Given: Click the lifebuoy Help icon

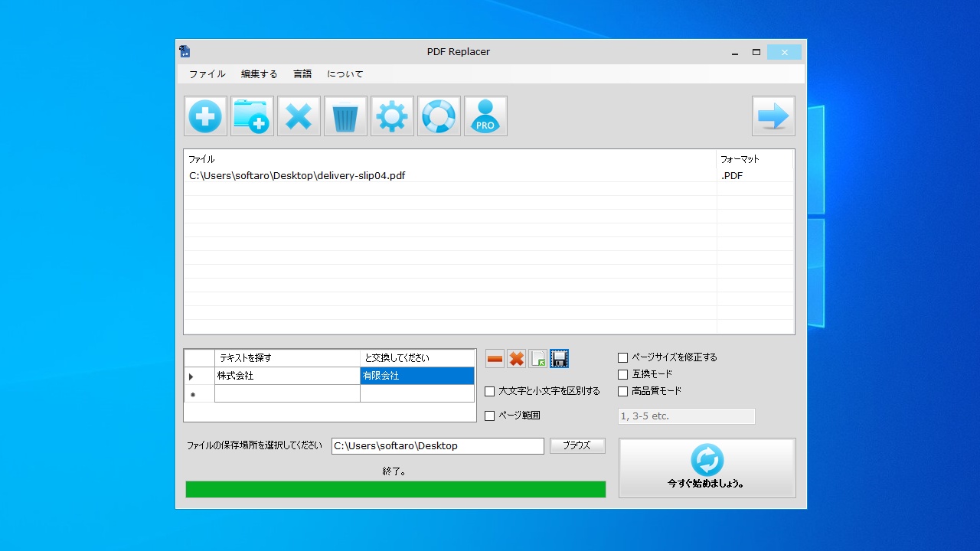Looking at the screenshot, I should 439,116.
